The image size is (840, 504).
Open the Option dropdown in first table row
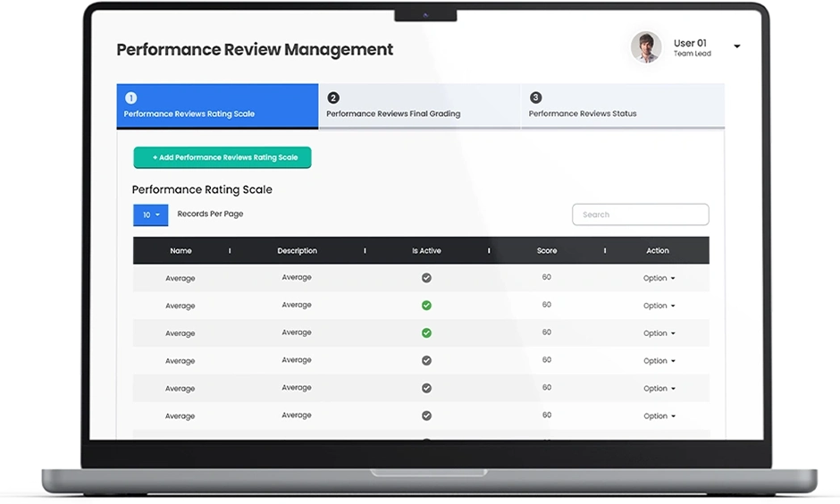click(659, 278)
